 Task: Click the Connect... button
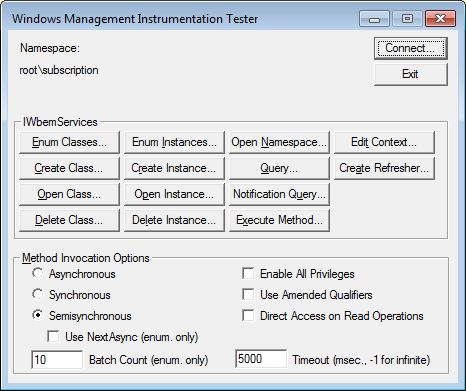[x=411, y=48]
